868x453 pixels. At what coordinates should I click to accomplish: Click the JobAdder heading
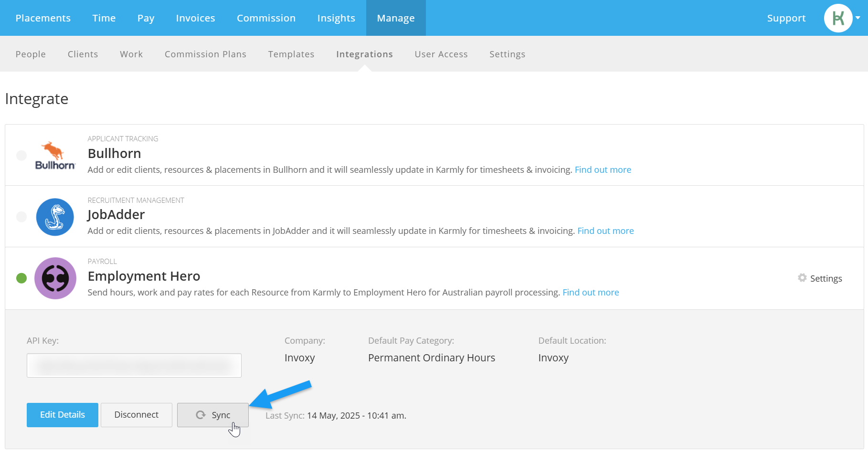pos(116,215)
